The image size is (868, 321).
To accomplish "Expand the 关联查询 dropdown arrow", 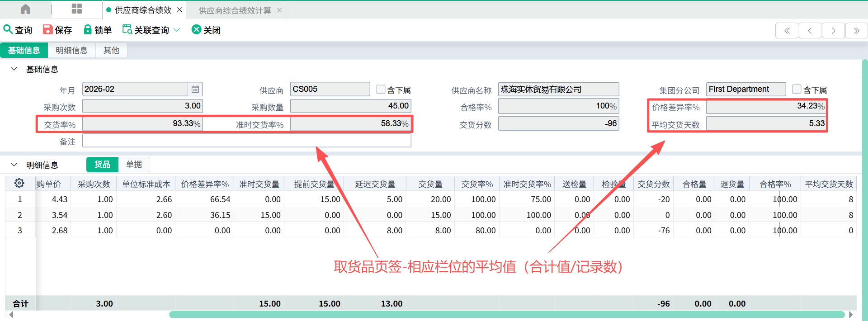I will click(x=177, y=30).
